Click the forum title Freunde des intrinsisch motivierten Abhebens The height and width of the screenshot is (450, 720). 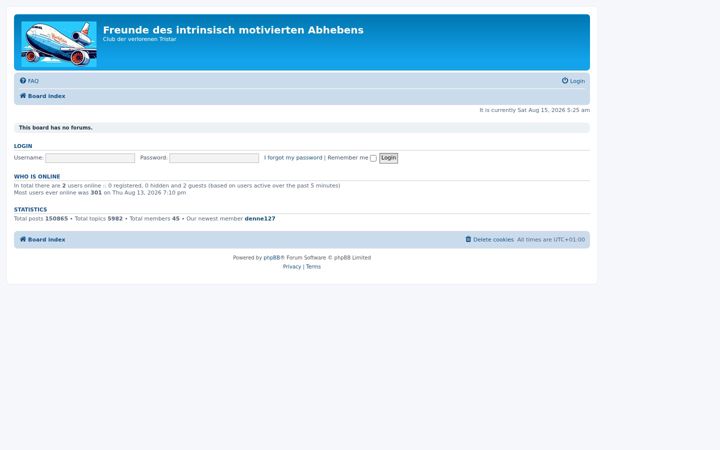tap(233, 30)
